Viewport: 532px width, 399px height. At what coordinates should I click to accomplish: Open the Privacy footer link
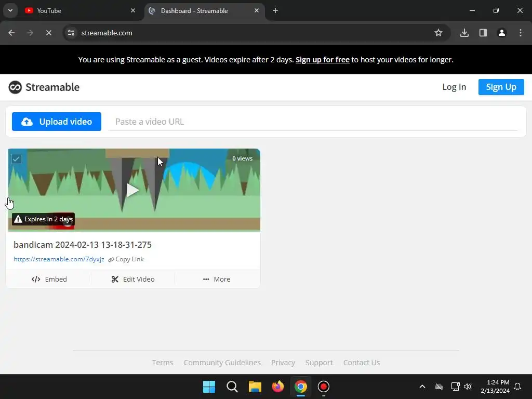tap(283, 363)
